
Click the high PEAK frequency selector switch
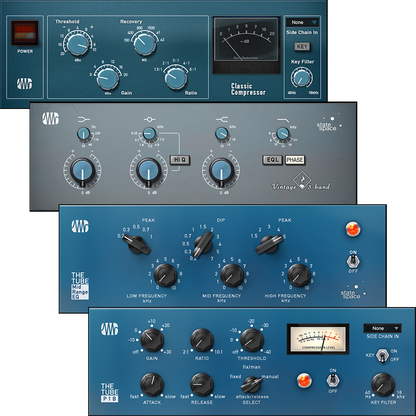pyautogui.click(x=269, y=245)
